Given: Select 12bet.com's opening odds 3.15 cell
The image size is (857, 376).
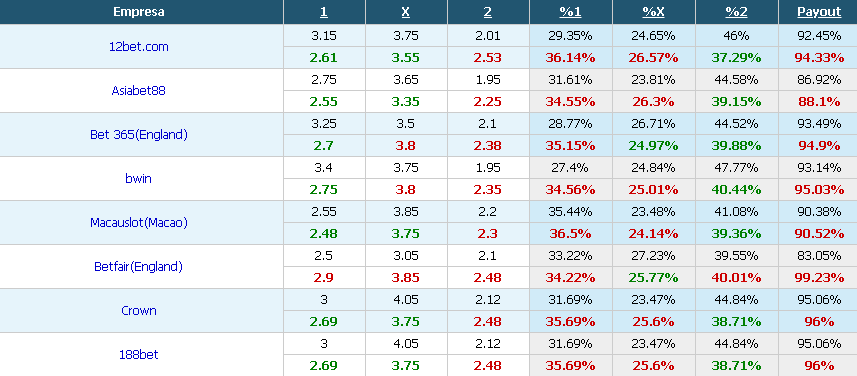Looking at the screenshot, I should click(324, 36).
